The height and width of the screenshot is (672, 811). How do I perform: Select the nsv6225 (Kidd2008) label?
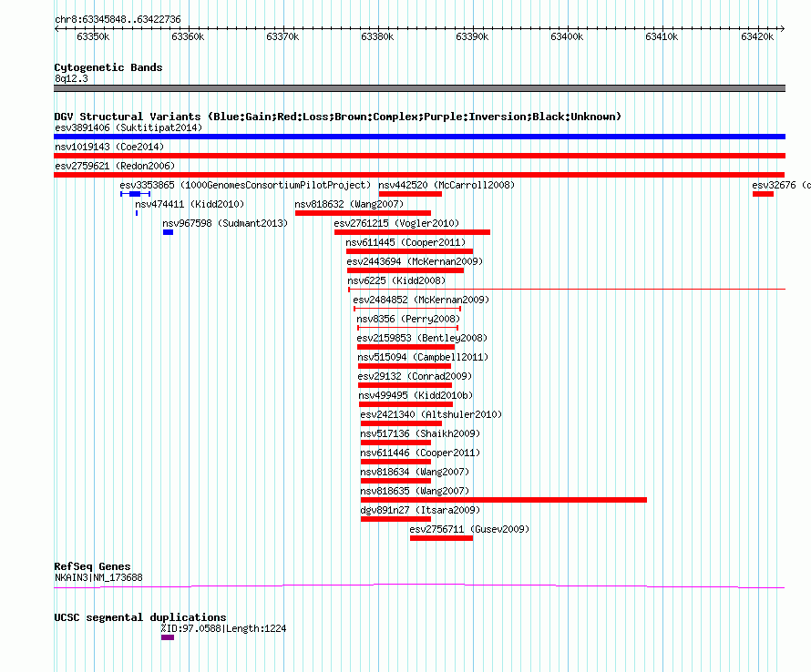[x=396, y=280]
